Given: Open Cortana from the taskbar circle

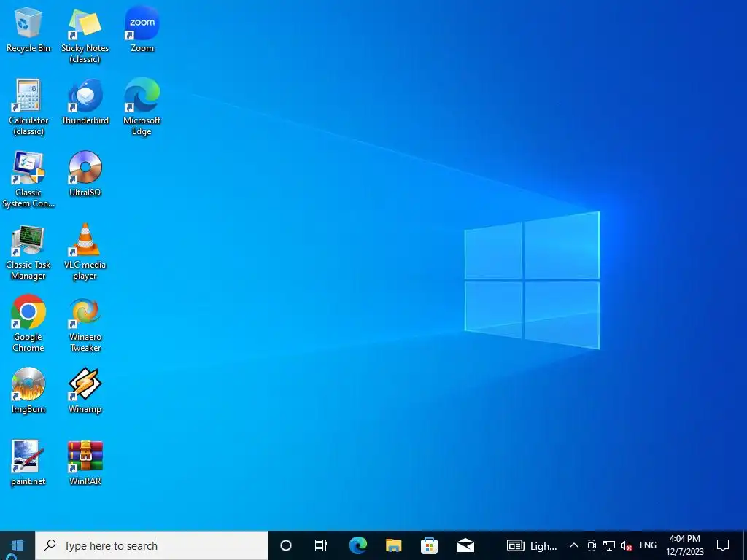Looking at the screenshot, I should pyautogui.click(x=286, y=545).
